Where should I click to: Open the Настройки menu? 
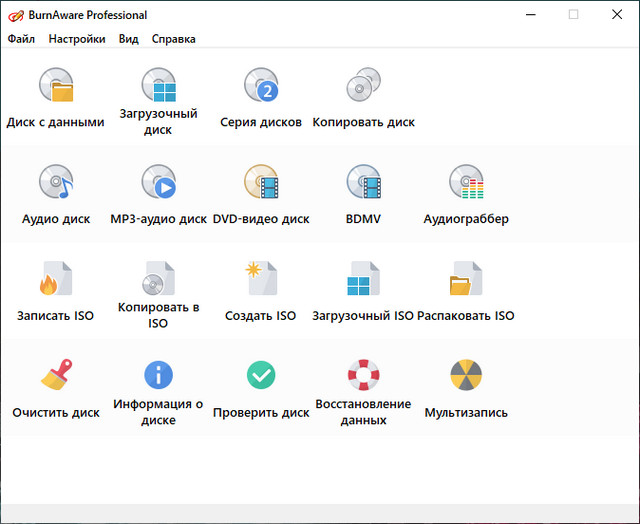click(77, 39)
